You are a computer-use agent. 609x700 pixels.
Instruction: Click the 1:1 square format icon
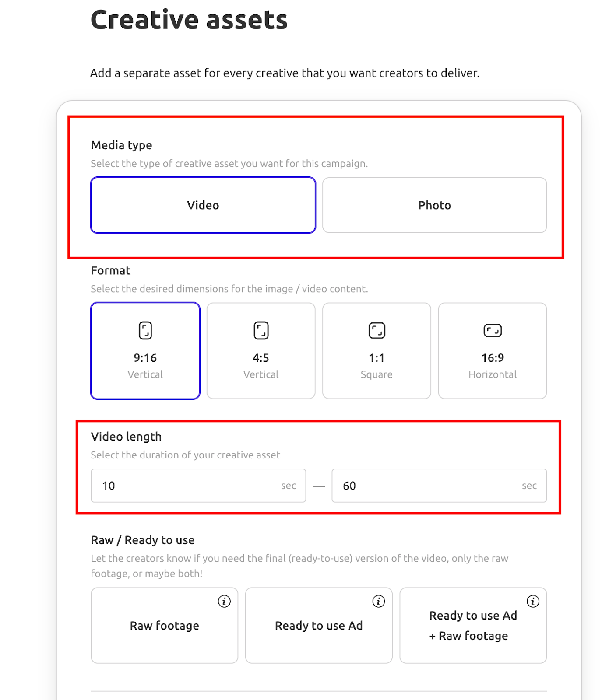[x=377, y=330]
